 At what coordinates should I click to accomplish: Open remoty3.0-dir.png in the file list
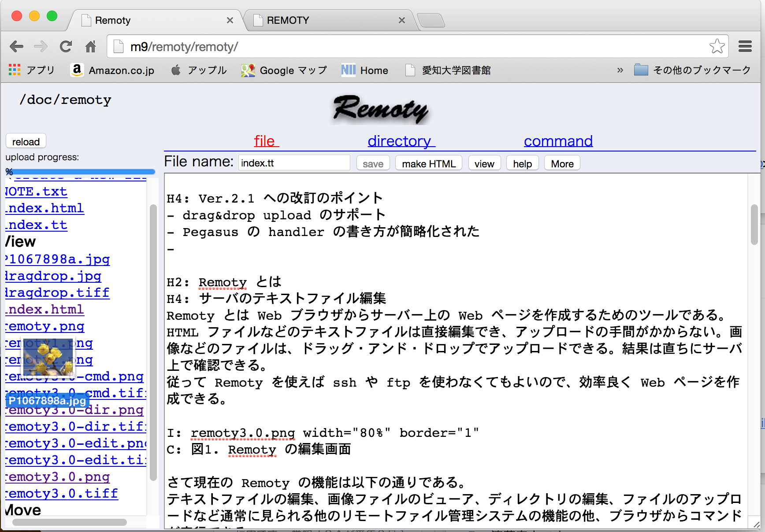pos(74,410)
